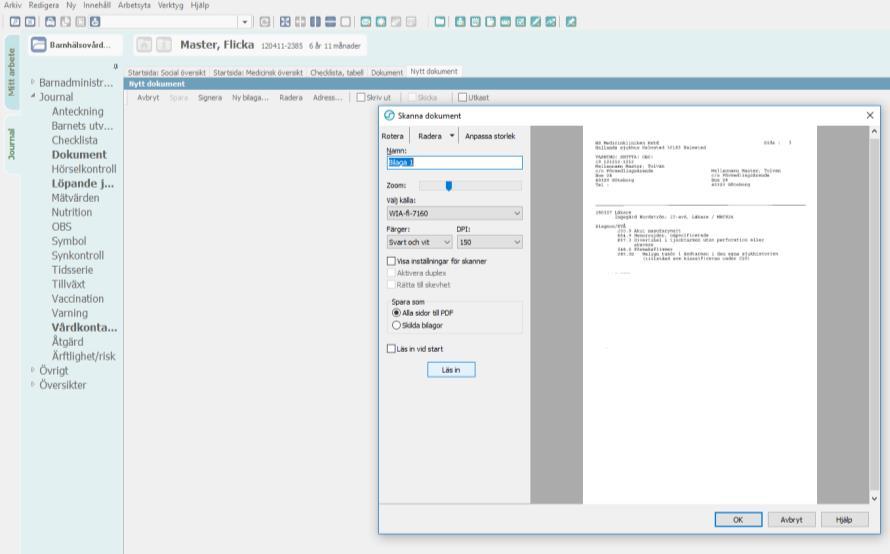
Task: Click the scanned page preview
Action: tap(699, 314)
